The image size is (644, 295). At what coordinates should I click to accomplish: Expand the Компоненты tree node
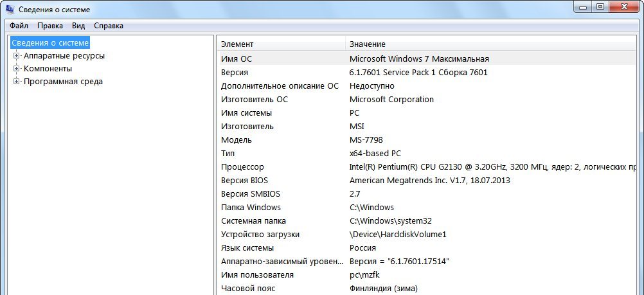[17, 69]
